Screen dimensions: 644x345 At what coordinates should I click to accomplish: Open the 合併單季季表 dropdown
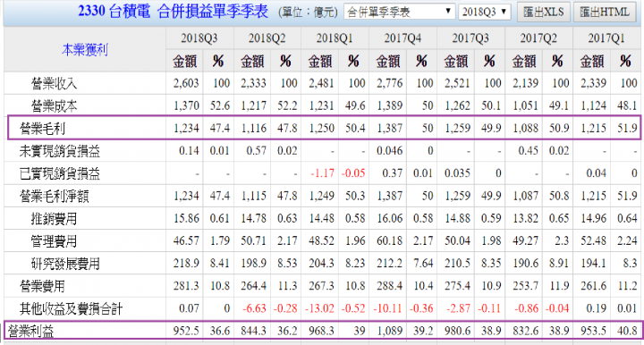point(400,12)
